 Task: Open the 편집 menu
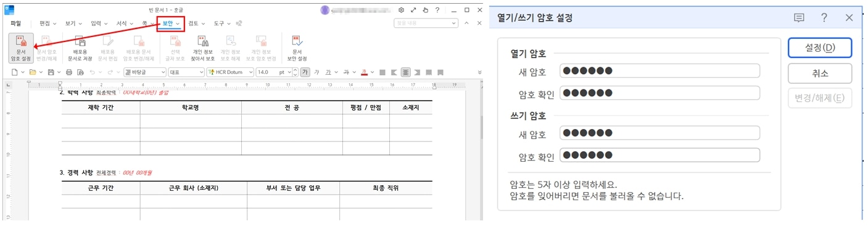(48, 23)
